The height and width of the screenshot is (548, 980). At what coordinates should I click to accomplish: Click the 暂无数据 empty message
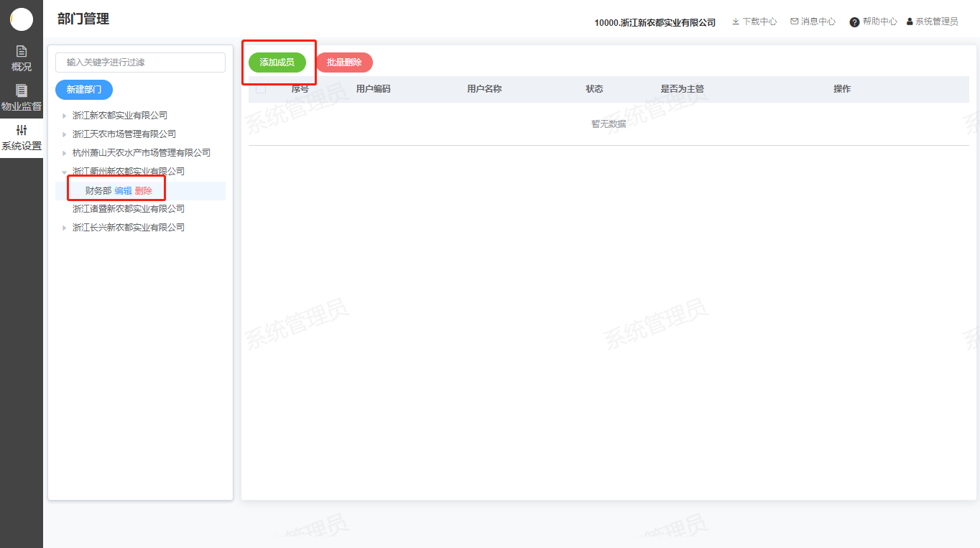point(609,124)
